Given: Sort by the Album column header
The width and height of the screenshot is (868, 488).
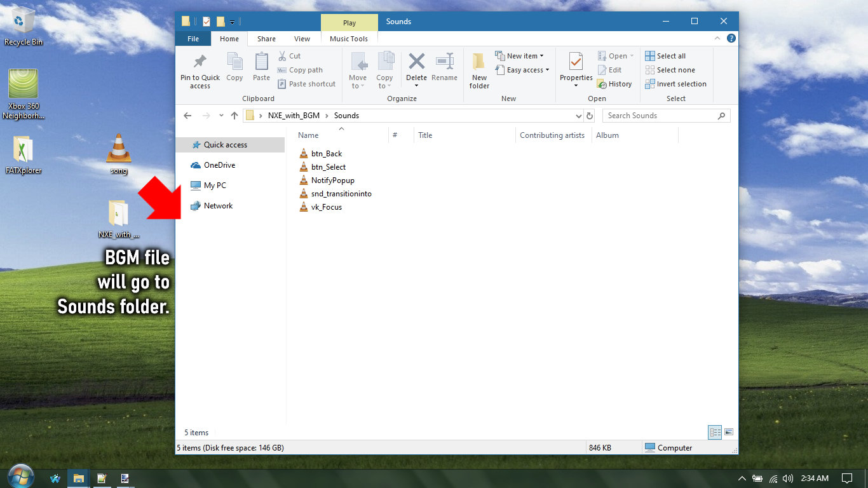Looking at the screenshot, I should [635, 135].
